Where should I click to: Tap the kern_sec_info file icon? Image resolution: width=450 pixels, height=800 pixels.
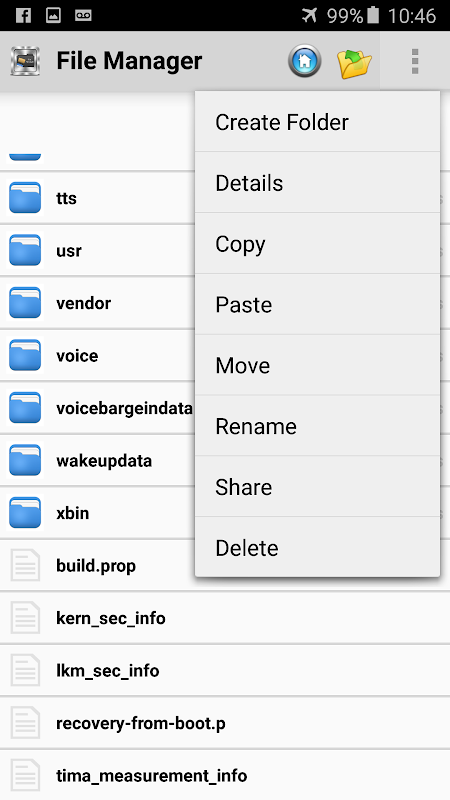click(25, 618)
